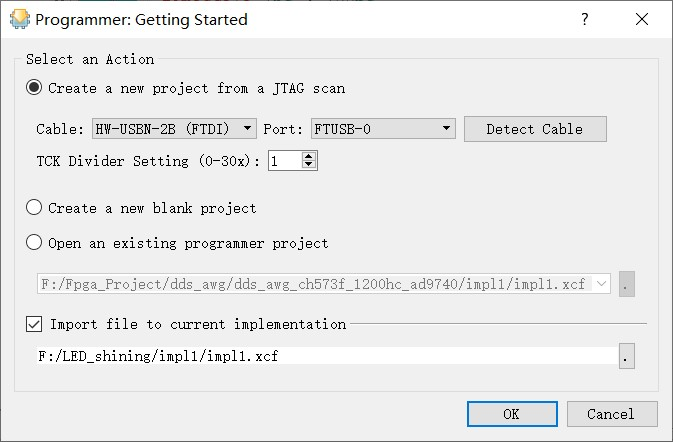
Task: Expand the Port dropdown showing FTUSB-0
Action: (383, 129)
